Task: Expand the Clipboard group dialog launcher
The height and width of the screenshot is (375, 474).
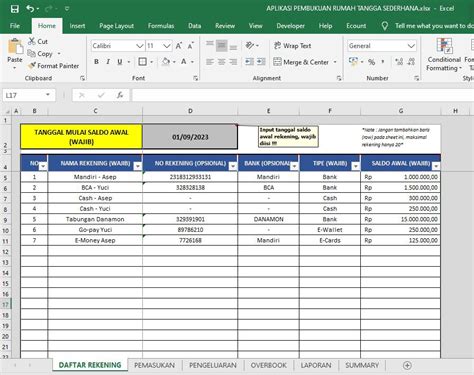Action: pyautogui.click(x=82, y=78)
